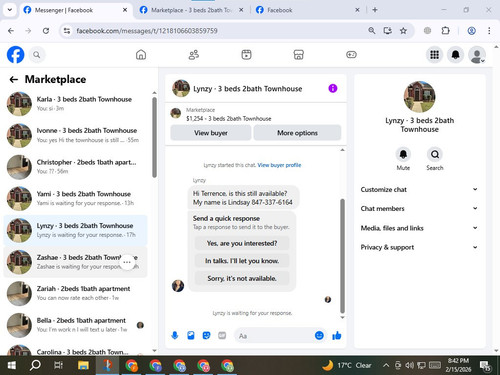Reload the page

coord(46,31)
